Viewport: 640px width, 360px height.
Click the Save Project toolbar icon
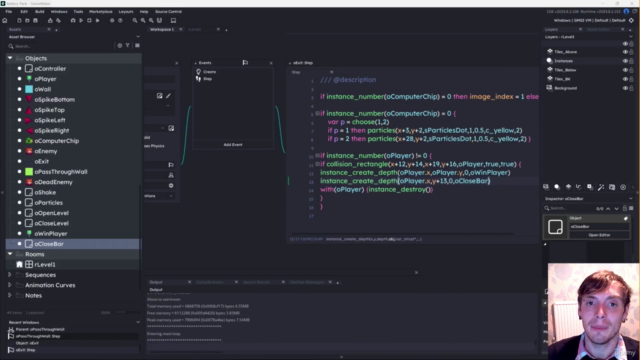point(35,20)
